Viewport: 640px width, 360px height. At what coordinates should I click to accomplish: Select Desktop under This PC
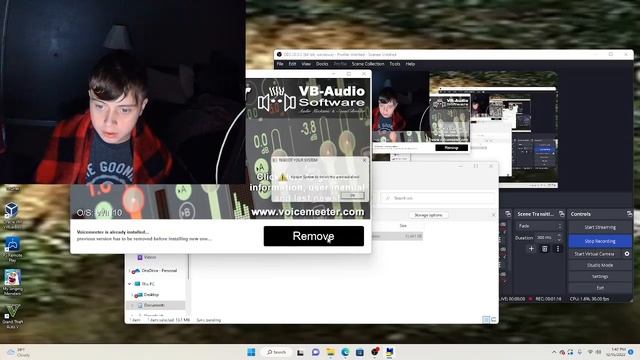(151, 295)
